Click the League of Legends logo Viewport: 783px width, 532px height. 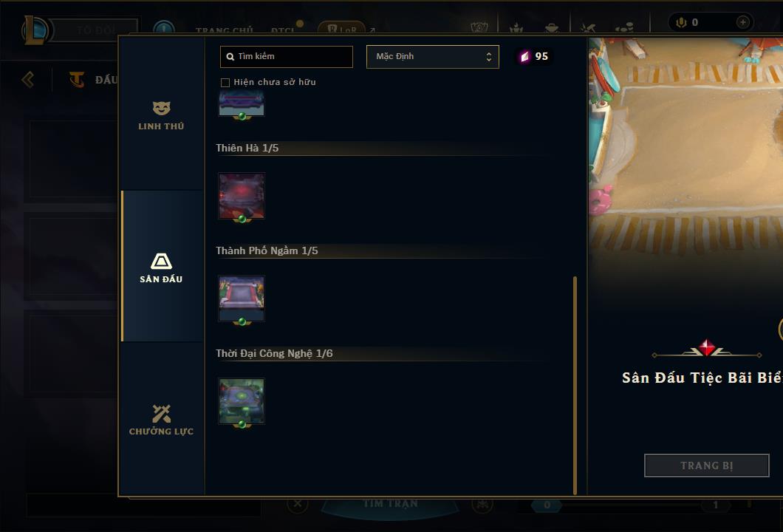tap(35, 30)
